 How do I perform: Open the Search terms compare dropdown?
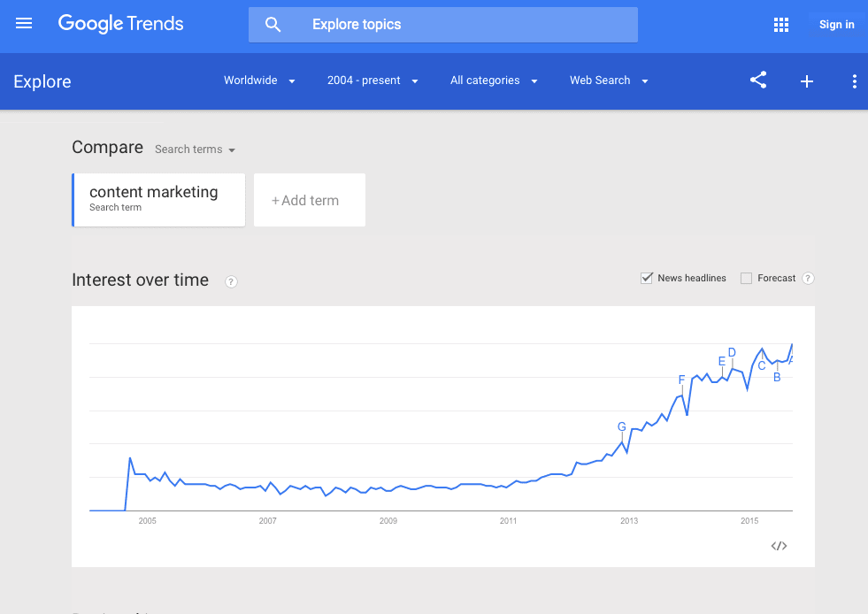click(x=195, y=150)
